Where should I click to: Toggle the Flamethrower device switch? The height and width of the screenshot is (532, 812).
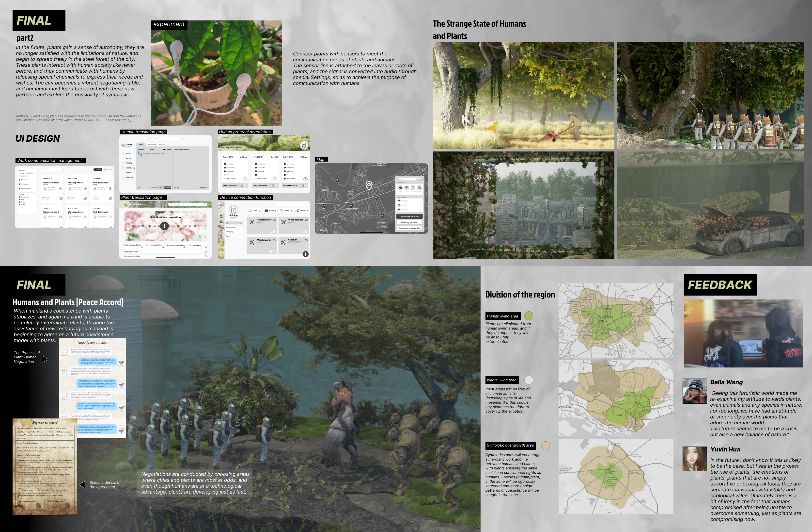272,231
